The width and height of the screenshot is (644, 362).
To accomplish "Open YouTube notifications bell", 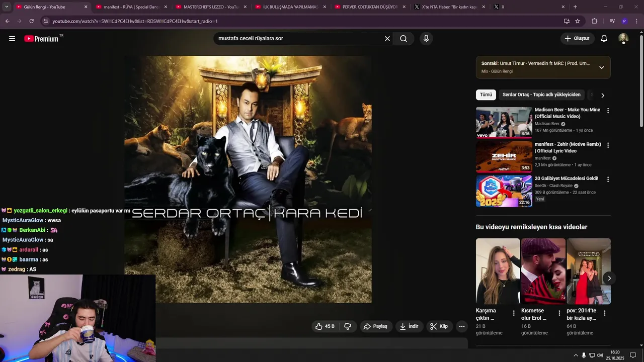I will (x=604, y=39).
